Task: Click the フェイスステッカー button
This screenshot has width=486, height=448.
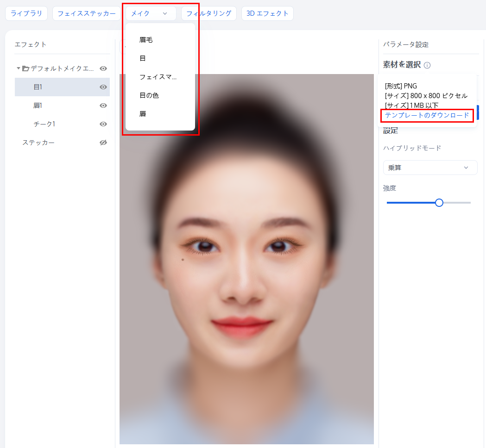Action: 87,13
